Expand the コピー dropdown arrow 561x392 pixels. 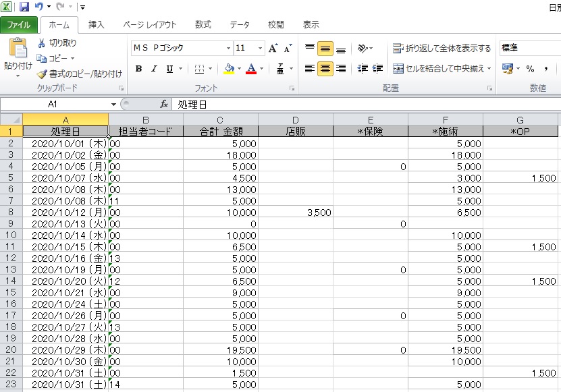(x=72, y=58)
